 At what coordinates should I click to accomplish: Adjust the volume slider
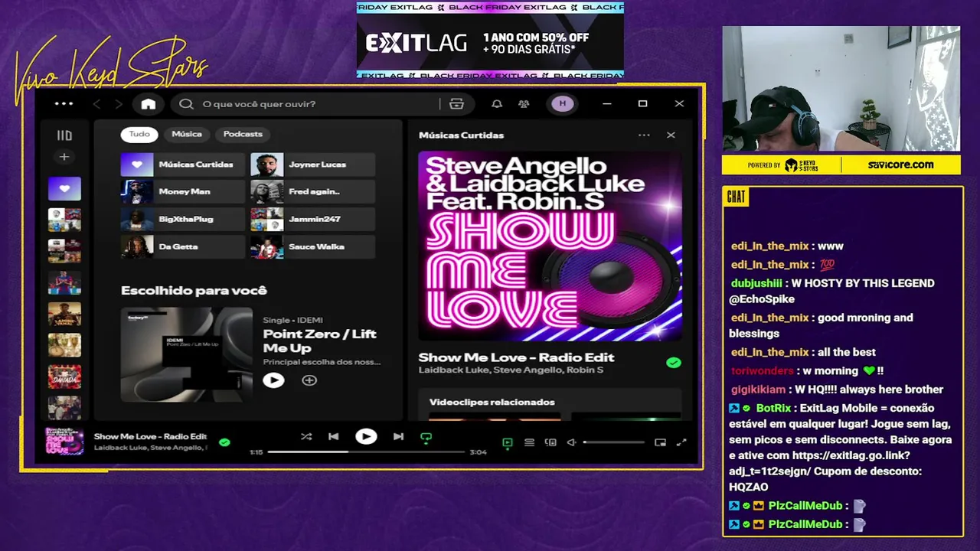click(x=613, y=442)
